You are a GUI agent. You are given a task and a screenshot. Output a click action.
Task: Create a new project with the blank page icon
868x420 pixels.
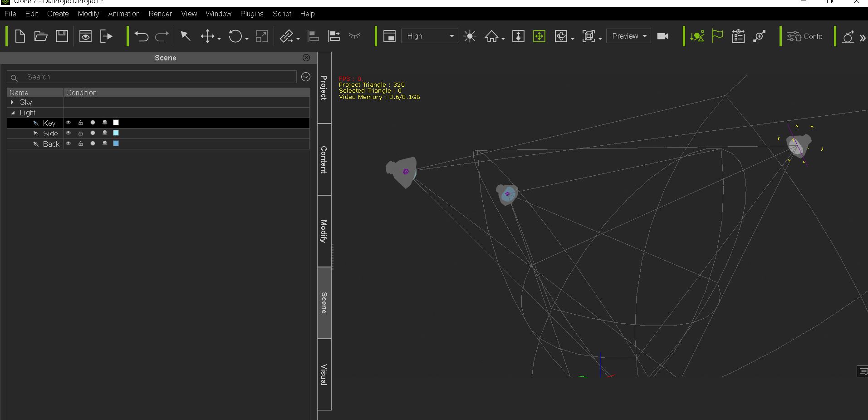tap(20, 36)
